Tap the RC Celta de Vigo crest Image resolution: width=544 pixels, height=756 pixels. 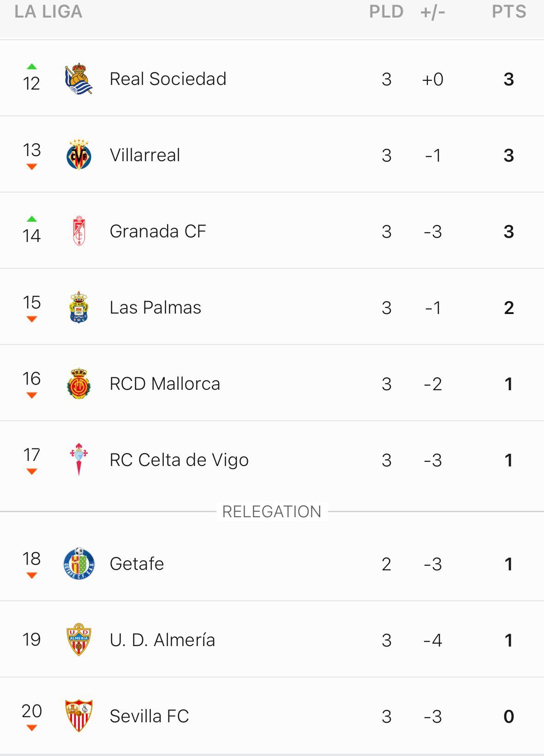pyautogui.click(x=79, y=460)
